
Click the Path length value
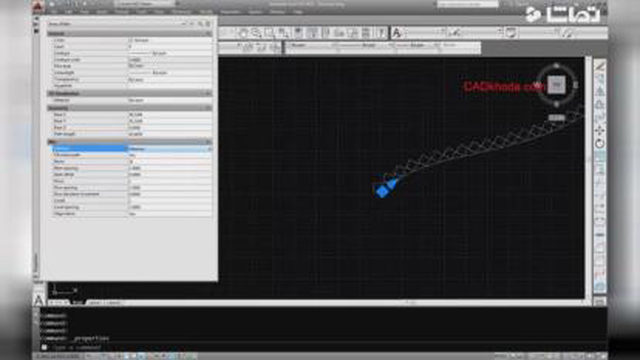[170, 134]
